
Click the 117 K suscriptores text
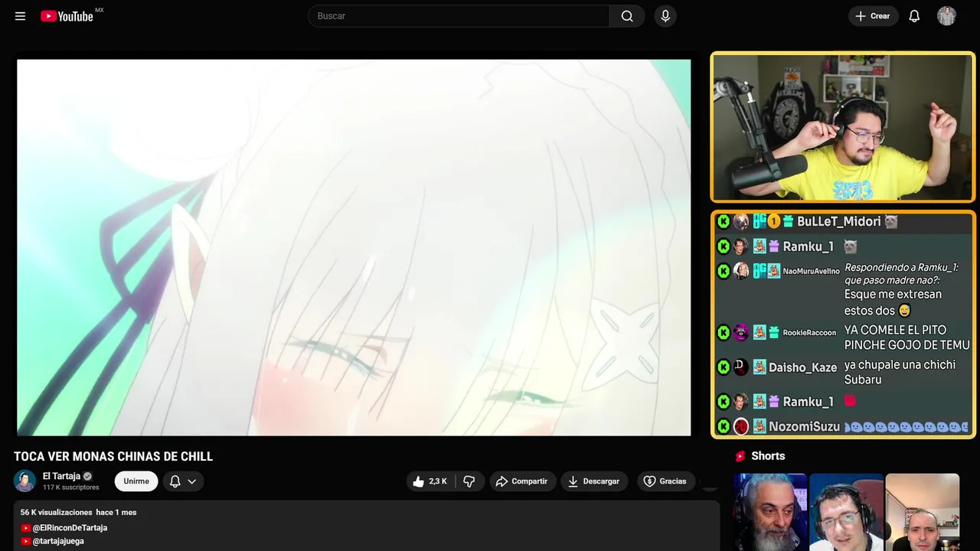pyautogui.click(x=71, y=487)
